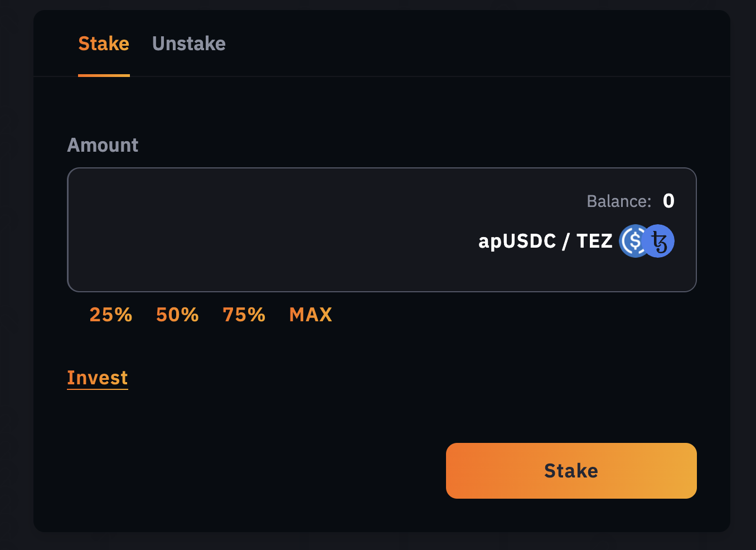Screen dimensions: 756x550
Task: Click the balance value 0
Action: [x=668, y=201]
